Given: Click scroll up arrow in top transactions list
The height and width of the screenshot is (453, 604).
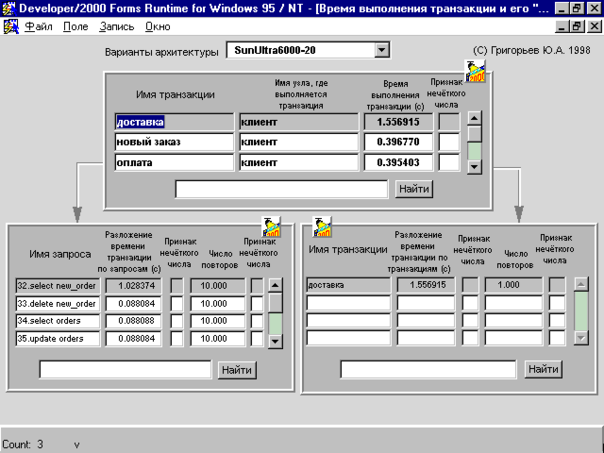Looking at the screenshot, I should tap(474, 118).
